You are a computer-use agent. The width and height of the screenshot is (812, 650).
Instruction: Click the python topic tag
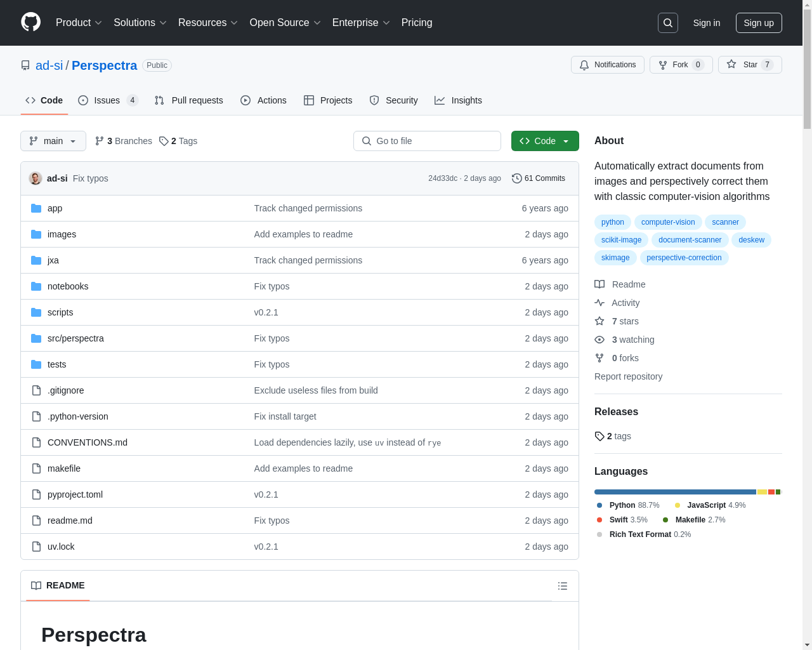pos(613,222)
